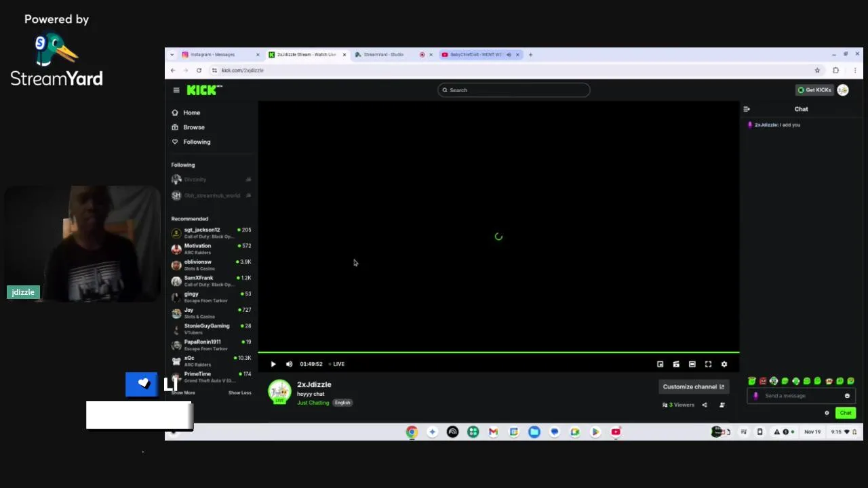Mute the stream volume icon
Screen dimensions: 868x488
(290, 364)
